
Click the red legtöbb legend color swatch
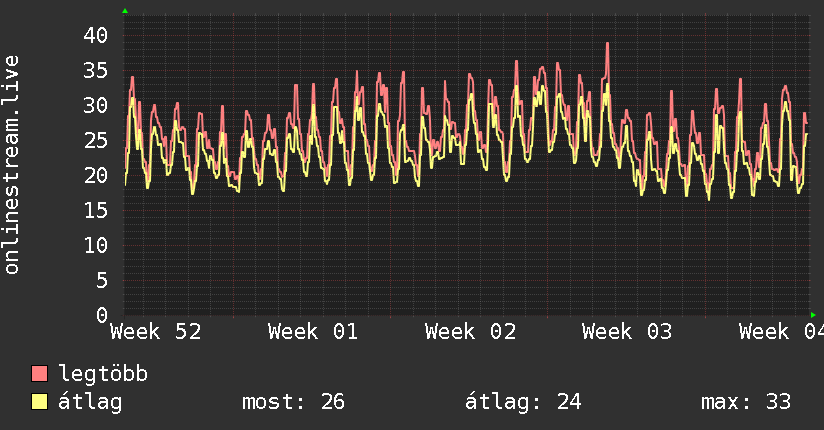click(40, 374)
